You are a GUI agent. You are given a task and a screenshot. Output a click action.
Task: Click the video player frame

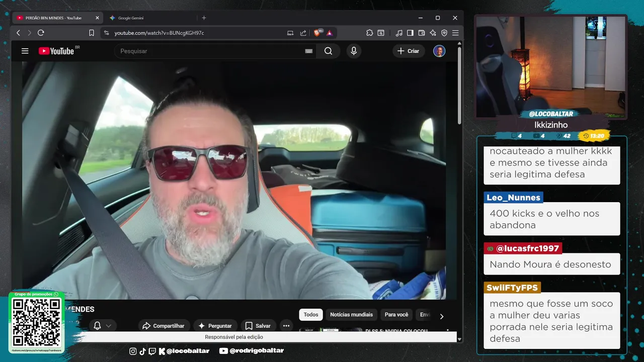point(233,180)
